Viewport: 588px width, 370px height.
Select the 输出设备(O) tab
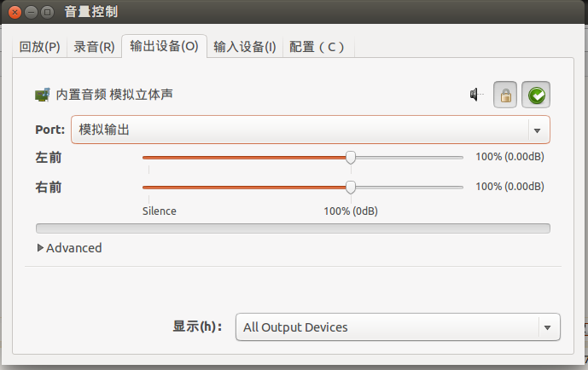coord(164,46)
